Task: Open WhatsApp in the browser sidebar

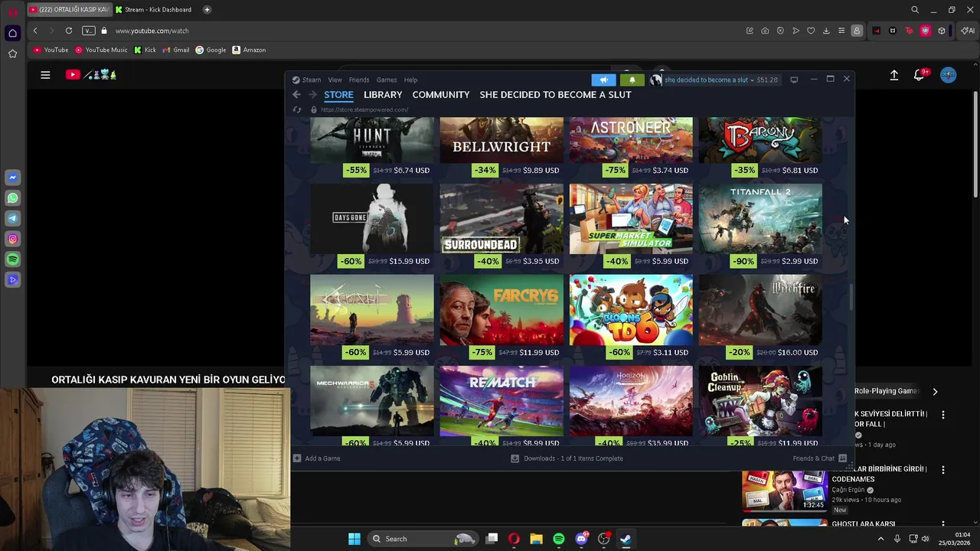Action: pyautogui.click(x=12, y=198)
